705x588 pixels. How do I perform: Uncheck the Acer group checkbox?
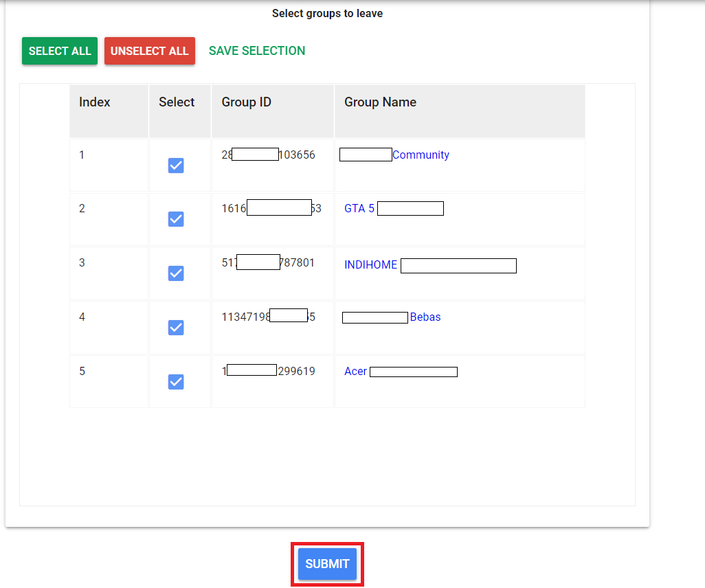[176, 382]
